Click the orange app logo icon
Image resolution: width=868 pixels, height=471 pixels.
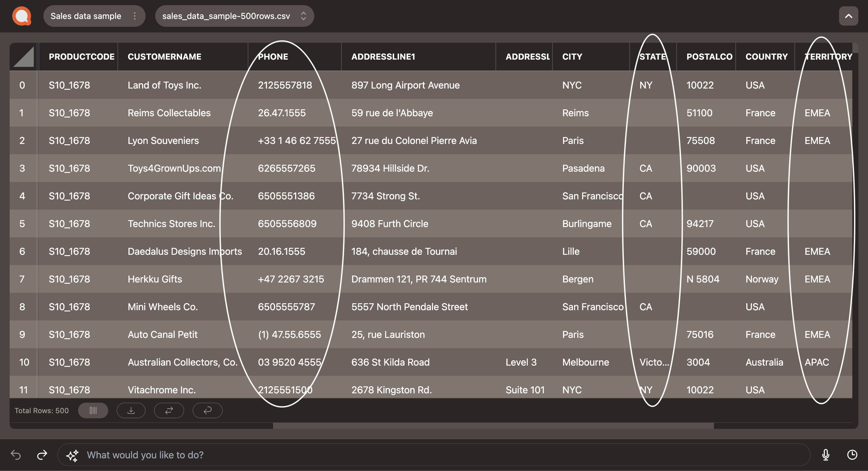pyautogui.click(x=22, y=16)
